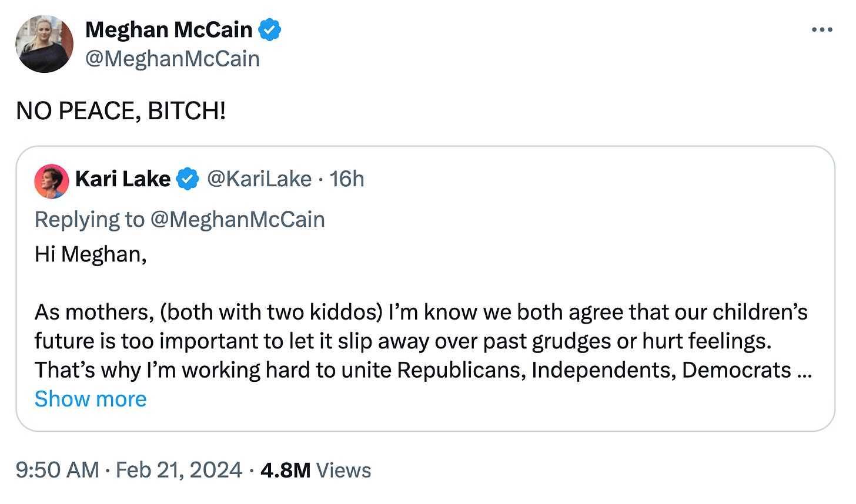The width and height of the screenshot is (856, 504).
Task: Click the 16h timestamp on quoted tweet
Action: (x=347, y=179)
